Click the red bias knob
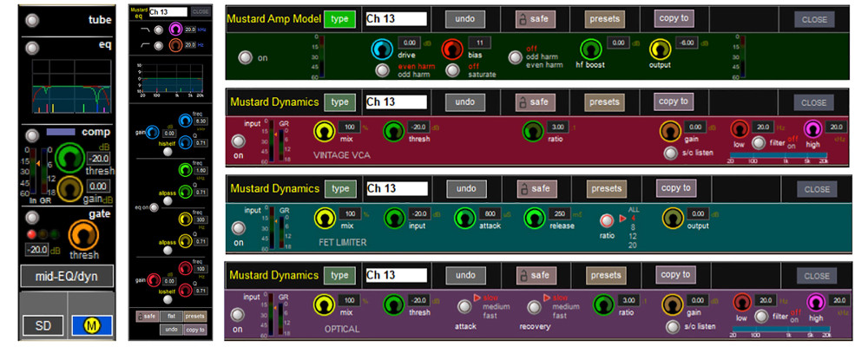 [452, 49]
